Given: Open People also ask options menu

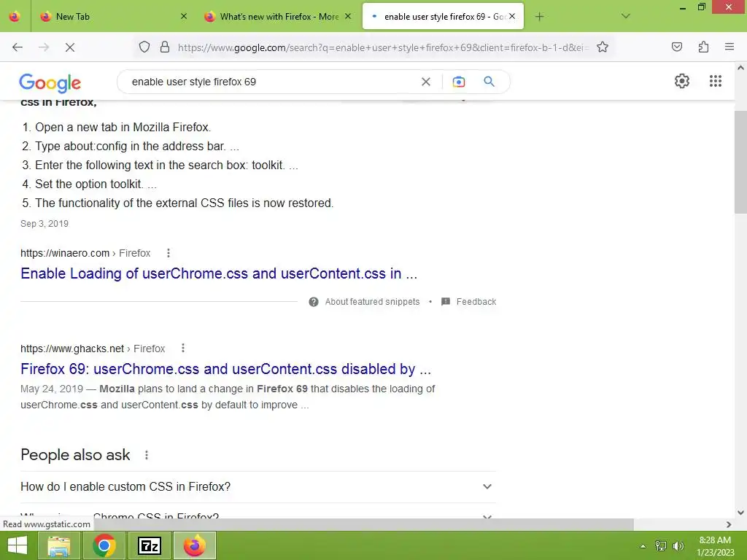Looking at the screenshot, I should click(147, 455).
